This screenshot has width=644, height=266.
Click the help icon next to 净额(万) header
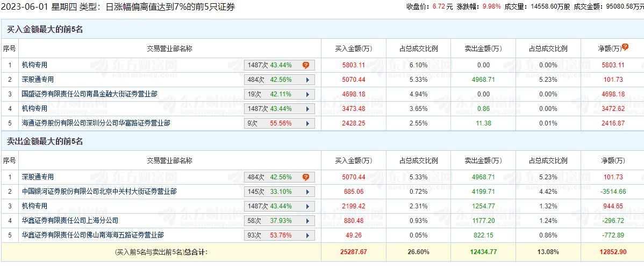click(x=625, y=48)
